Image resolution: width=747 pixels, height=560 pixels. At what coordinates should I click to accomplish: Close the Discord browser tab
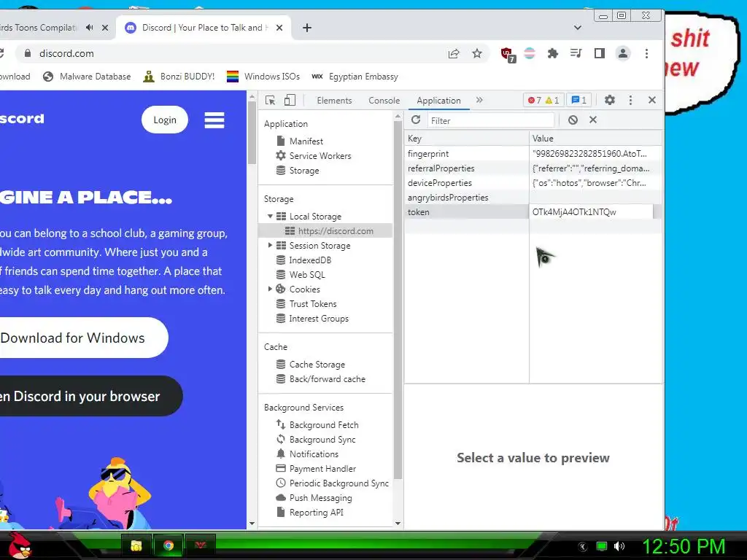coord(279,28)
